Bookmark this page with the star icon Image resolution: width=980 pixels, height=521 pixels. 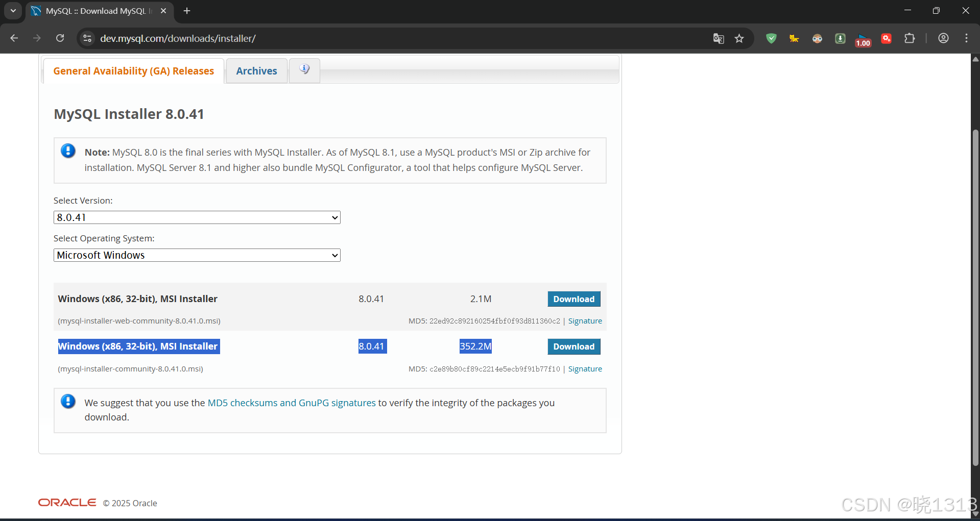[x=739, y=38]
